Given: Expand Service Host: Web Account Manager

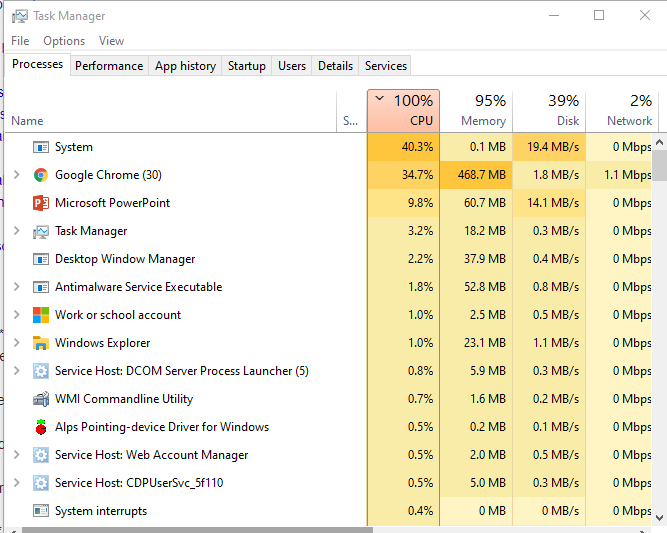Looking at the screenshot, I should [x=16, y=455].
